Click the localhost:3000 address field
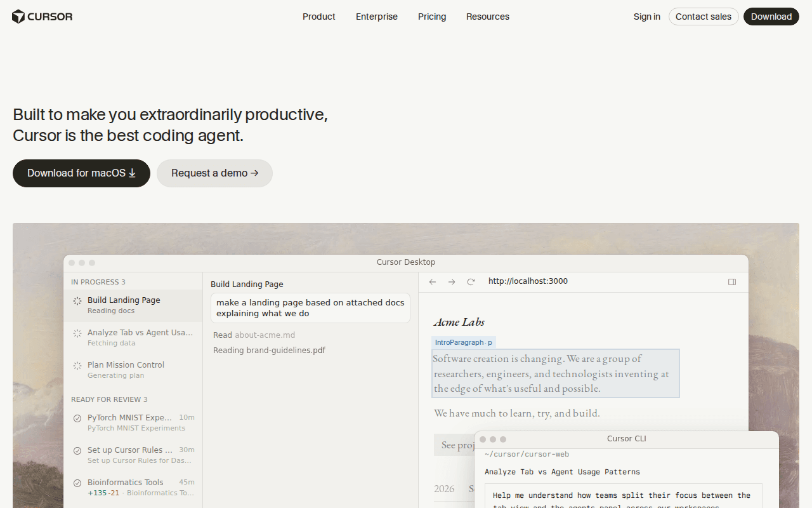The image size is (812, 508). coord(528,281)
